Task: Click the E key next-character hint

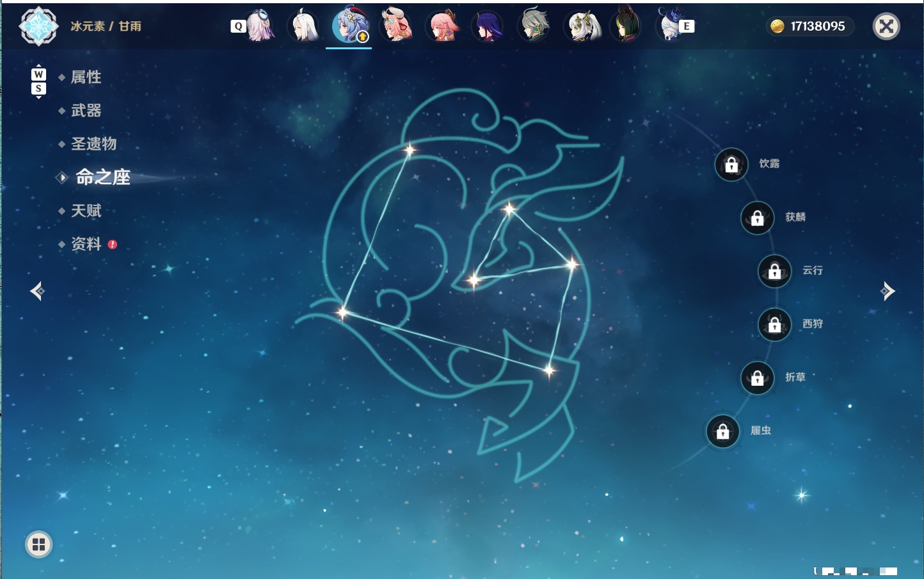Action: pyautogui.click(x=687, y=26)
